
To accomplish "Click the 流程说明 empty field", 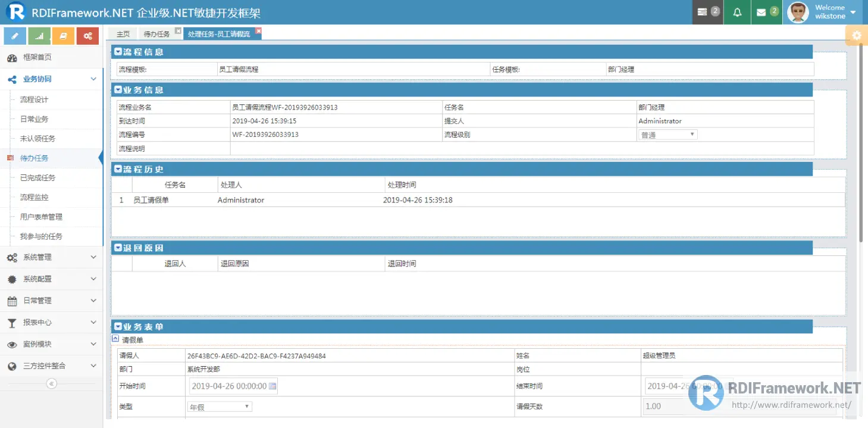I will pyautogui.click(x=521, y=149).
